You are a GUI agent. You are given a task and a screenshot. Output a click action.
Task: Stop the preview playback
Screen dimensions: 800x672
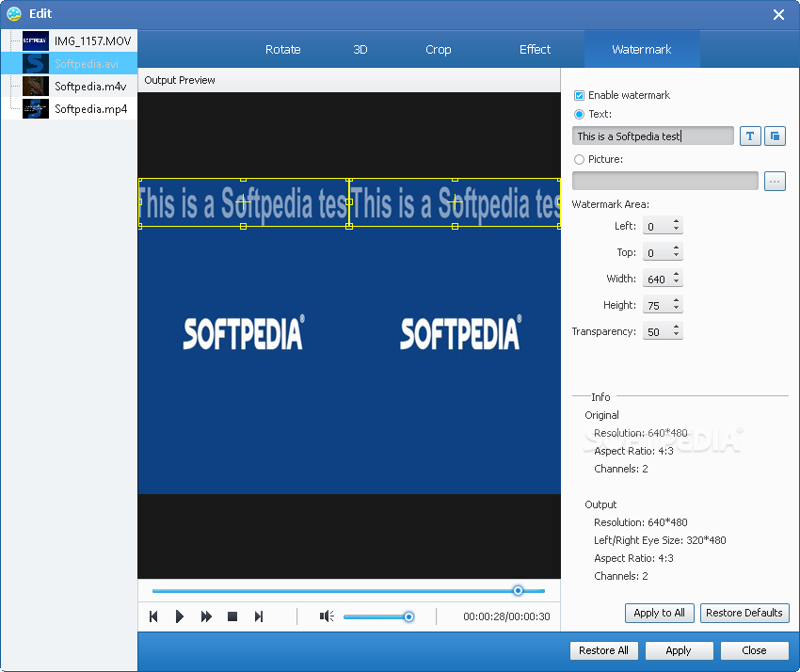click(x=232, y=616)
